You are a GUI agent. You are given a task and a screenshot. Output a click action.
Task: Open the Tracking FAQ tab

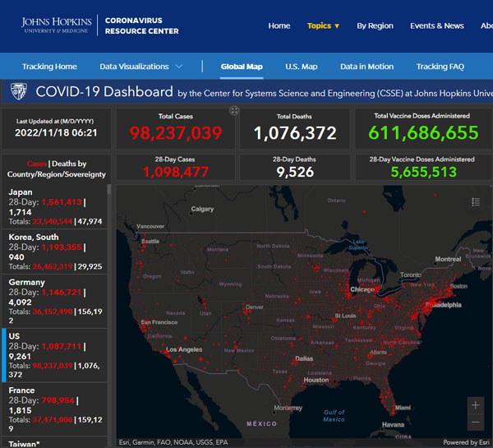[x=440, y=67]
